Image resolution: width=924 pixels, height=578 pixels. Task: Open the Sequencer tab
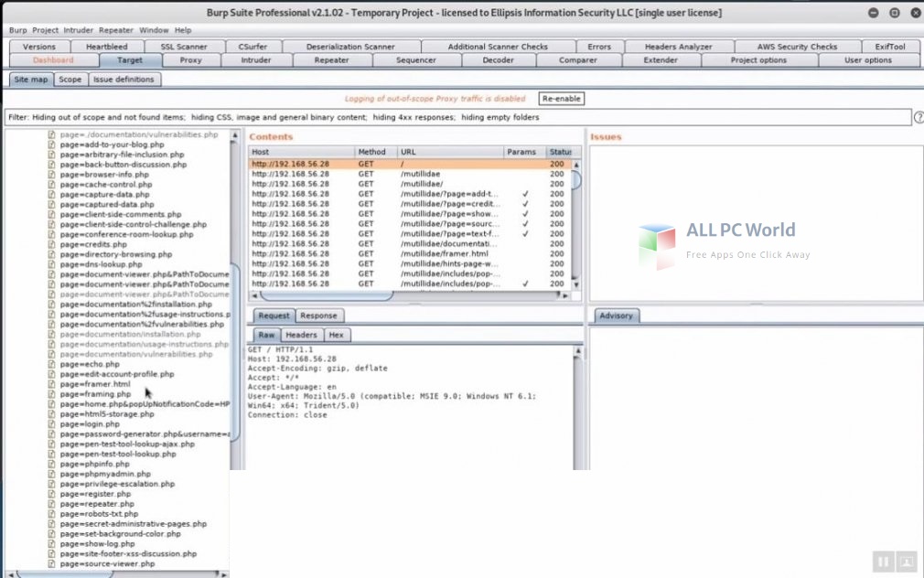pyautogui.click(x=416, y=60)
